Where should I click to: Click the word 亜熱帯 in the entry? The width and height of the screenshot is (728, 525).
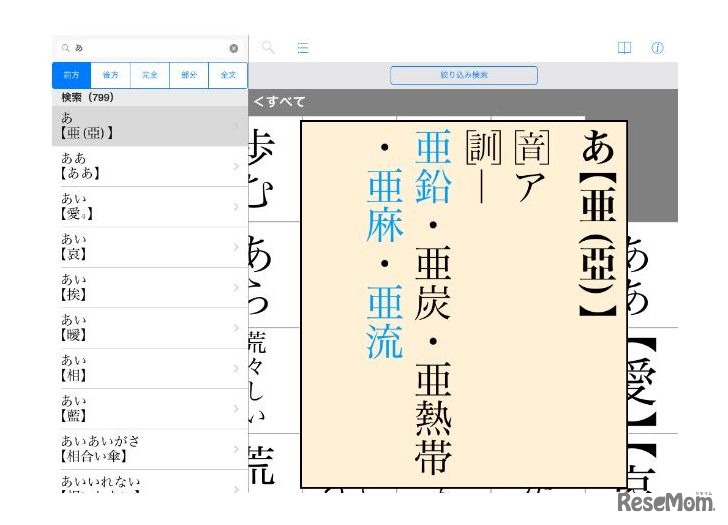[x=433, y=417]
